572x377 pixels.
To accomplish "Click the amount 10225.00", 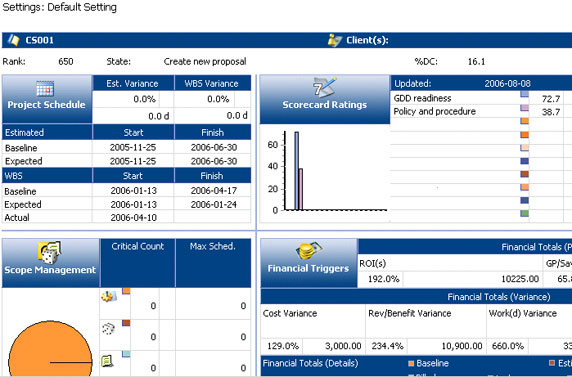I will (520, 279).
